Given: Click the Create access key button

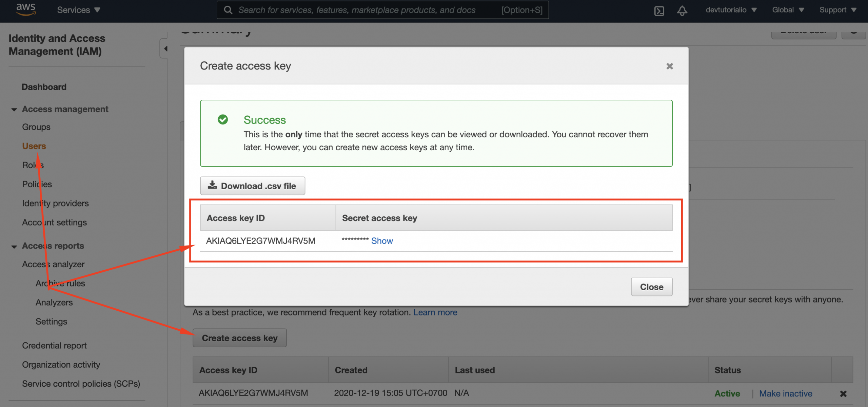Looking at the screenshot, I should [239, 337].
